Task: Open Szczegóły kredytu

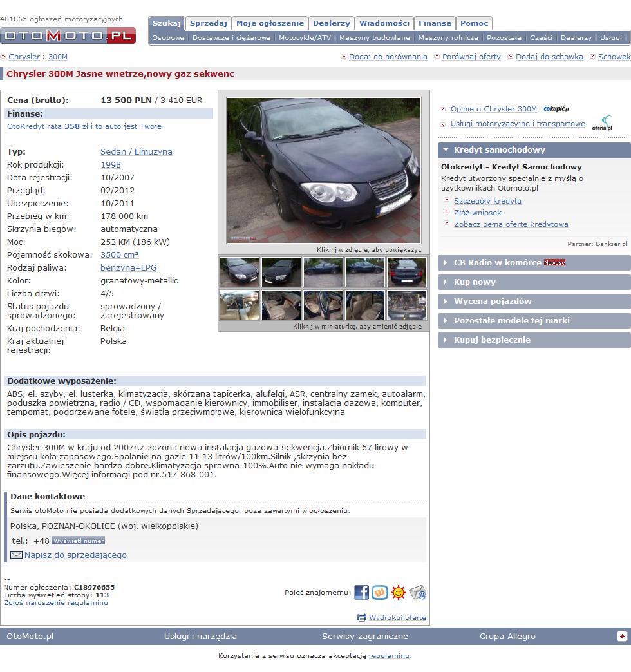Action: (487, 201)
